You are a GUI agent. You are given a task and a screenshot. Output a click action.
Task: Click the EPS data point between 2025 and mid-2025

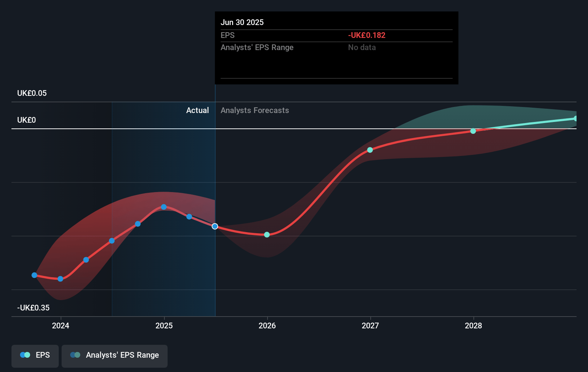[189, 217]
